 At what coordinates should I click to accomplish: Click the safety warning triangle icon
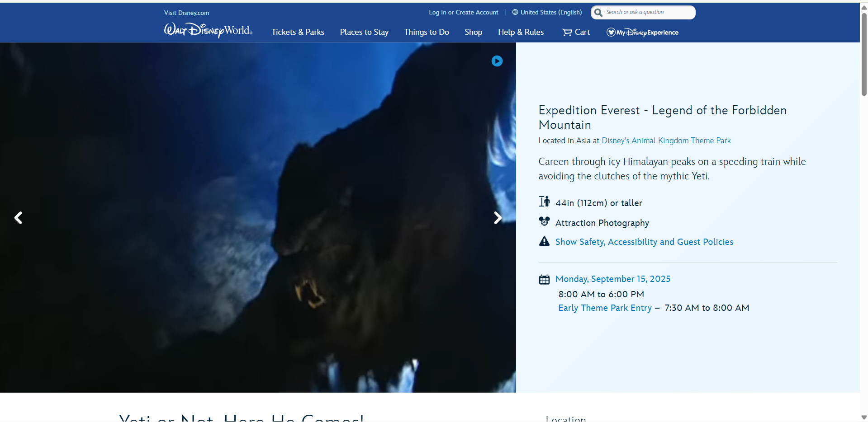[x=544, y=242]
